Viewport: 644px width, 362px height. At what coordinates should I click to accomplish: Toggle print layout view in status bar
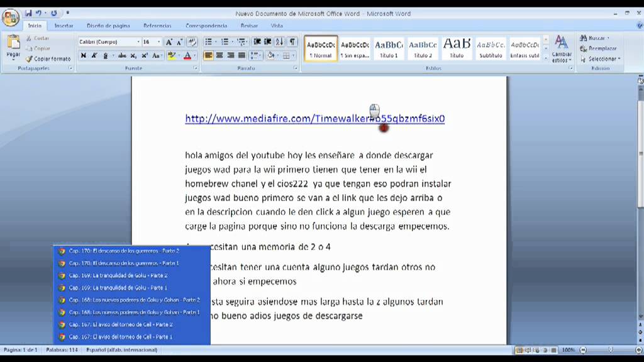click(519, 350)
